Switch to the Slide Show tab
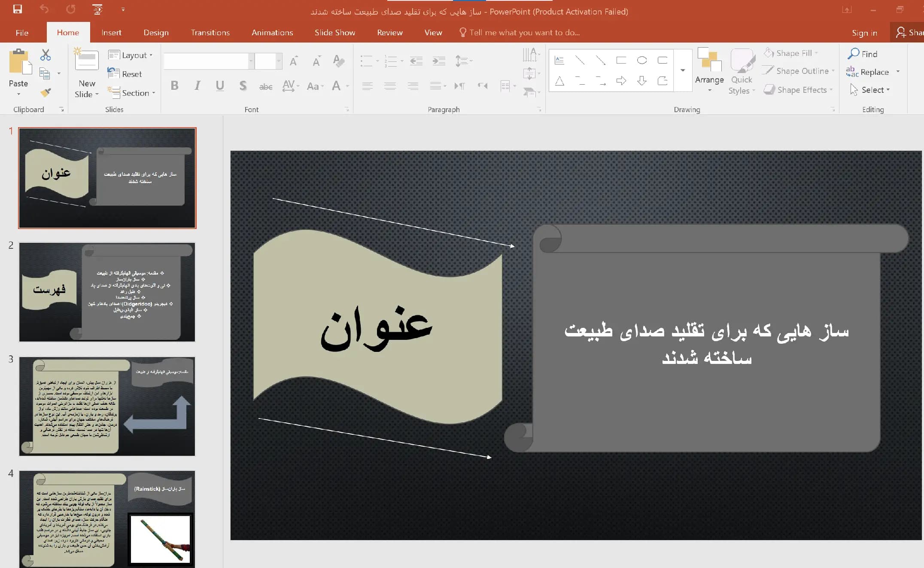This screenshot has height=568, width=924. click(334, 33)
